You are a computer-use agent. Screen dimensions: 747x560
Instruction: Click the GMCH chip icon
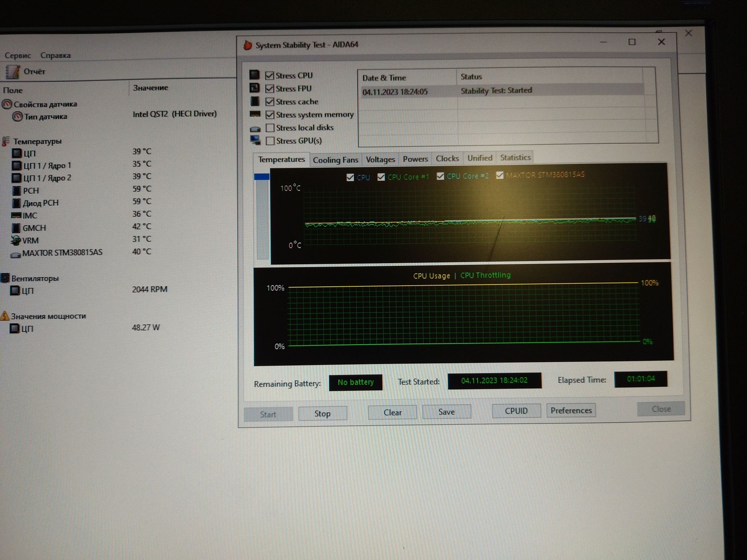[16, 228]
